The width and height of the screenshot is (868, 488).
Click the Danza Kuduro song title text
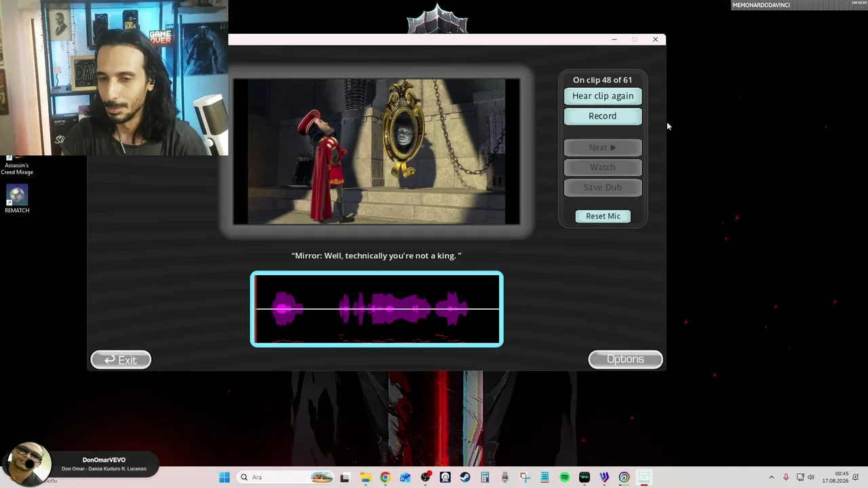[x=104, y=469]
